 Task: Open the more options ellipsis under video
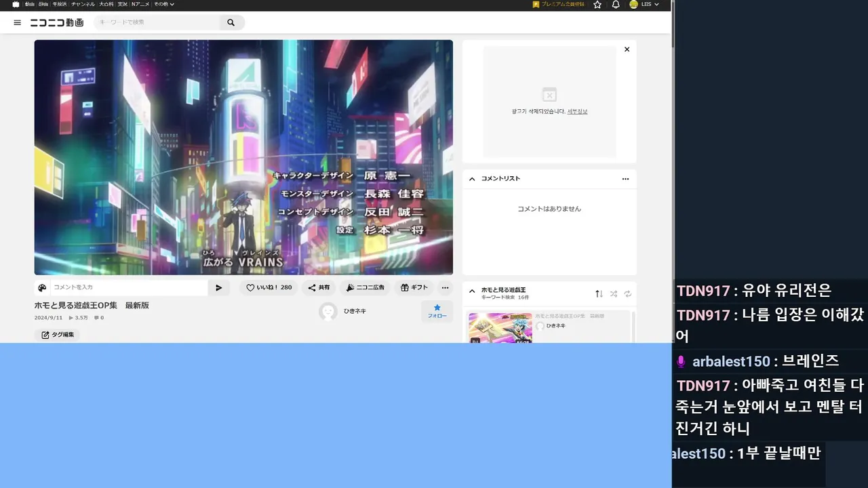(445, 287)
